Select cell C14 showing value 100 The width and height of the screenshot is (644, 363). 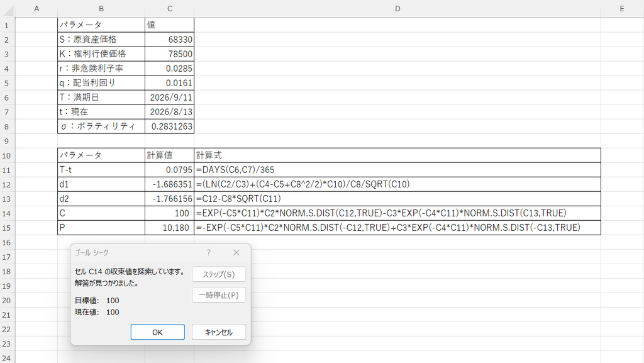[170, 213]
